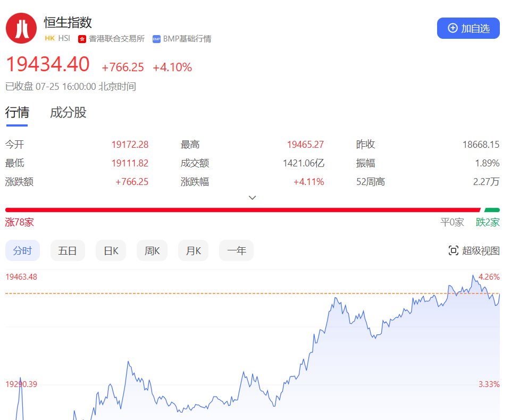The width and height of the screenshot is (511, 420).
Task: Click the HK market badge
Action: [50, 38]
